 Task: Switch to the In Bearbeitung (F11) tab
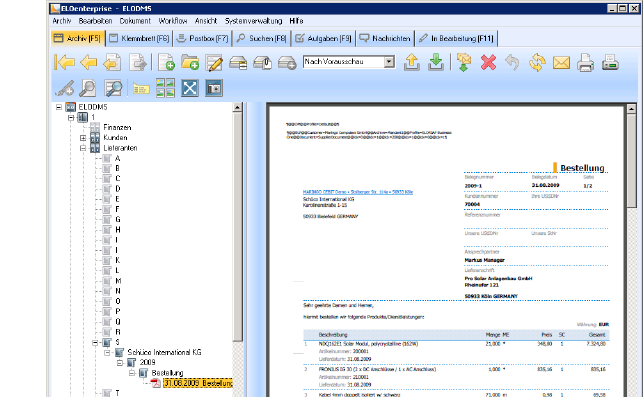457,38
